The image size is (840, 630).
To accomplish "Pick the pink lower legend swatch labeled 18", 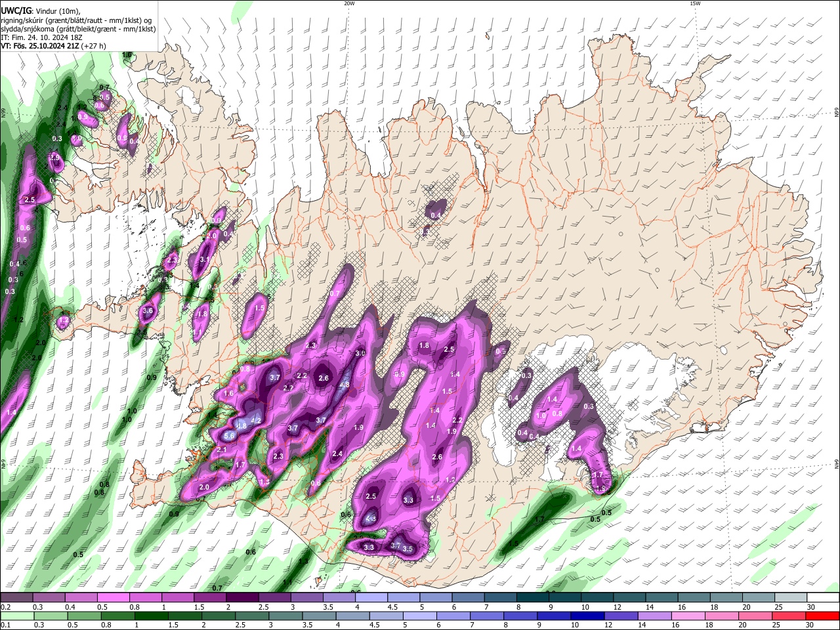I will point(723,616).
